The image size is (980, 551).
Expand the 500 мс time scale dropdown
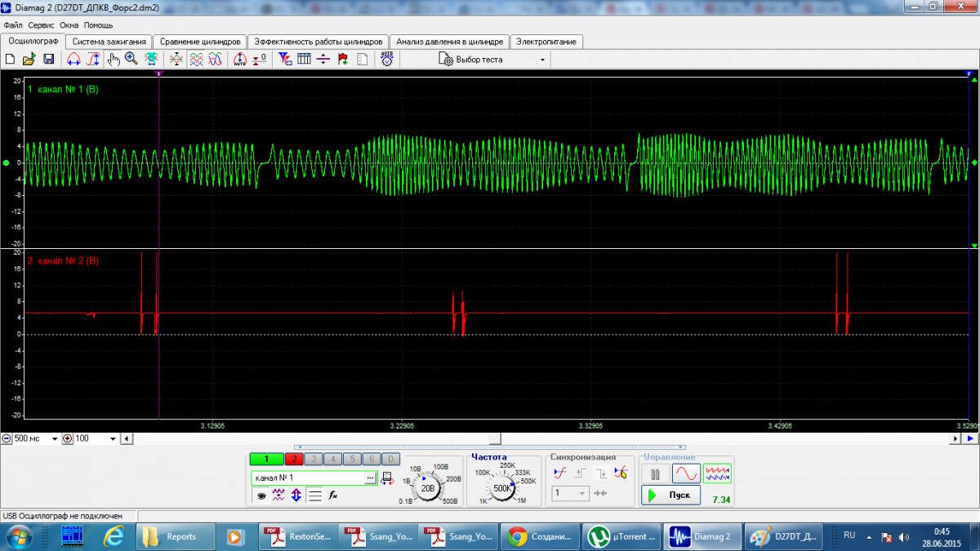point(55,439)
